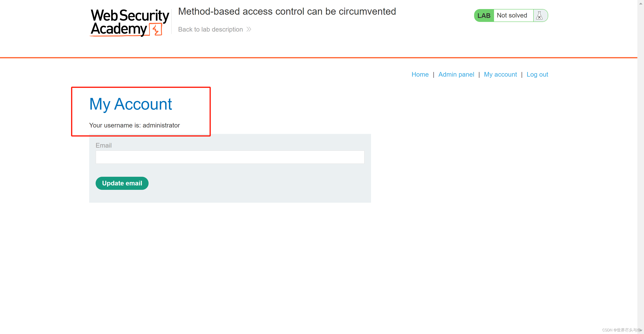This screenshot has height=334, width=644.
Task: Click the Update email button
Action: (123, 183)
